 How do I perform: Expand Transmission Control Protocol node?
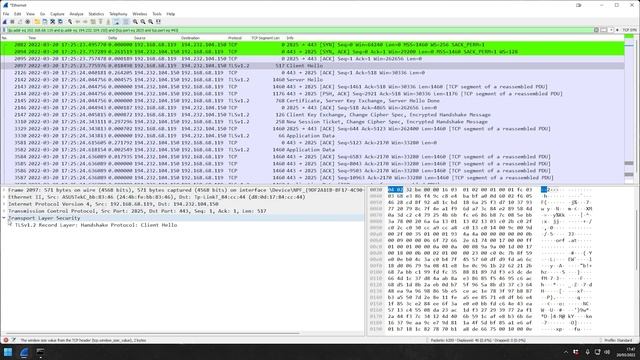[x=4, y=211]
